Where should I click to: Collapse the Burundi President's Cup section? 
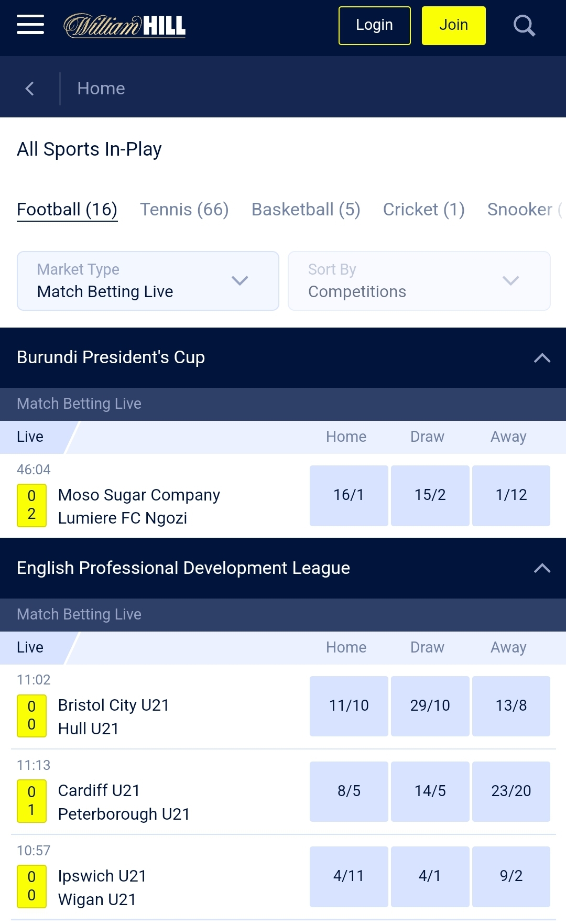click(x=542, y=357)
